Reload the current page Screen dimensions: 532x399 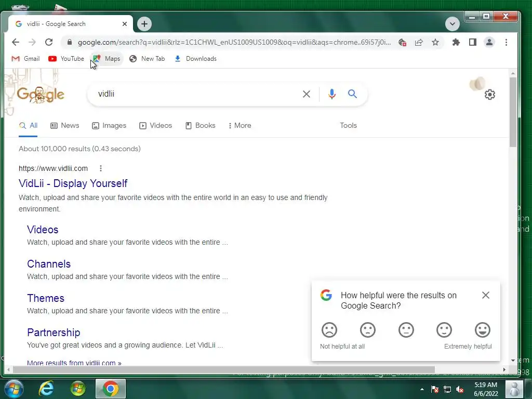[x=49, y=42]
